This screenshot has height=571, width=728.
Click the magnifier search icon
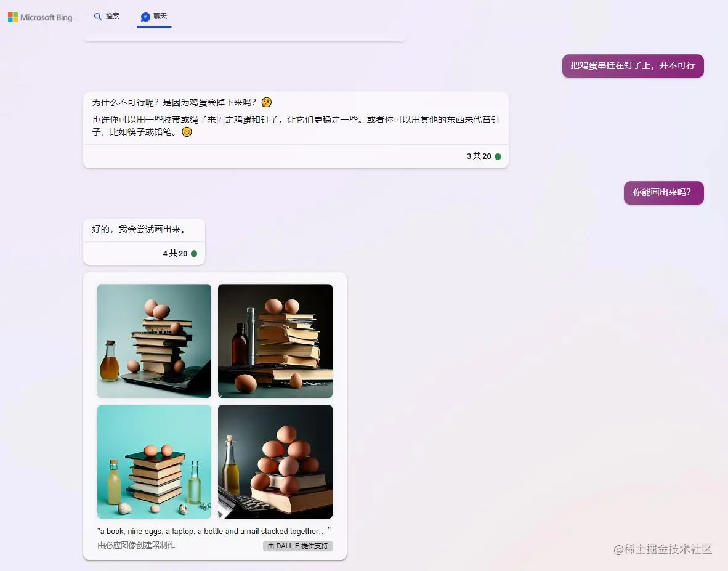coord(97,17)
